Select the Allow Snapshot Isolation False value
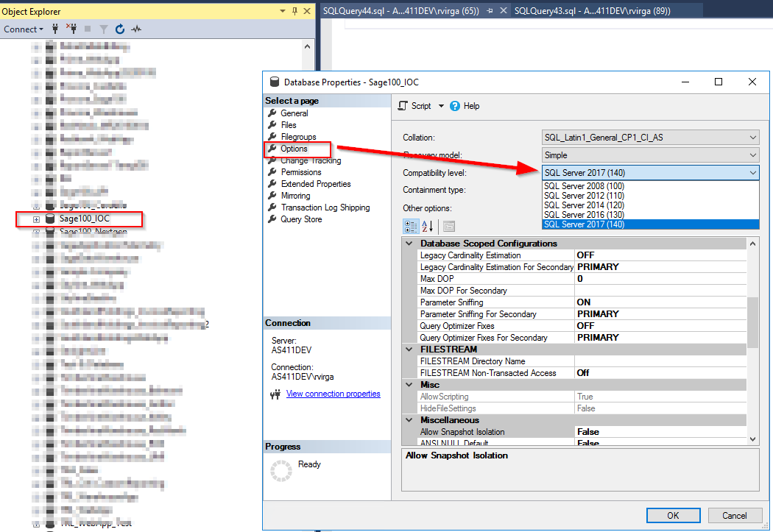Viewport: 773px width, 532px height. click(x=660, y=432)
